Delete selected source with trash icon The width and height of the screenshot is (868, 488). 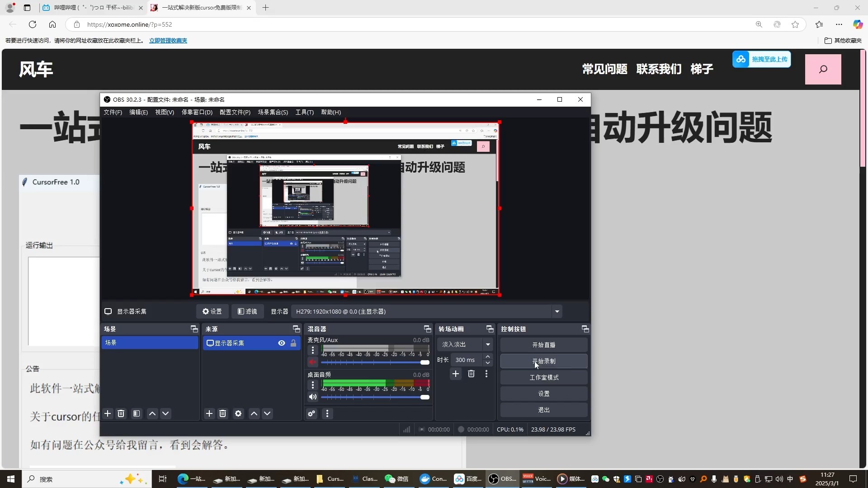click(x=223, y=413)
